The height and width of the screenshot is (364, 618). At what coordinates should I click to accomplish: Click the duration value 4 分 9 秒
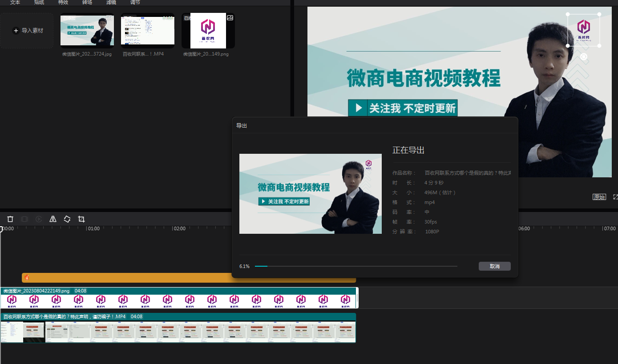tap(434, 183)
